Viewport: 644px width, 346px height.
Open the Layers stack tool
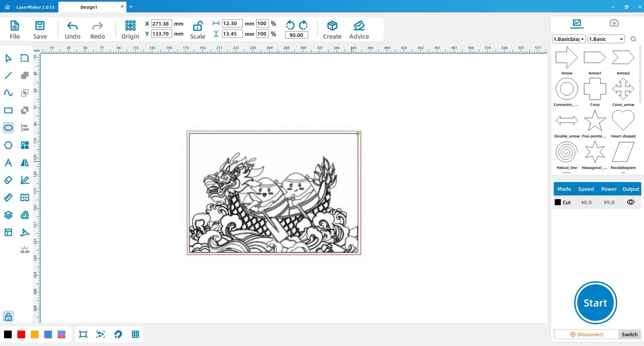point(8,215)
